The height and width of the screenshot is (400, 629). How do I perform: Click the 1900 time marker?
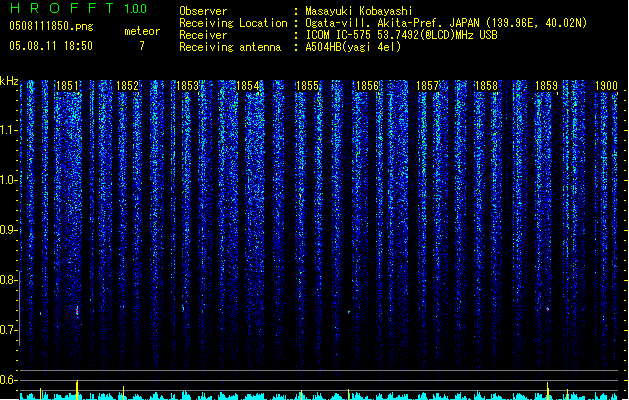pos(606,86)
